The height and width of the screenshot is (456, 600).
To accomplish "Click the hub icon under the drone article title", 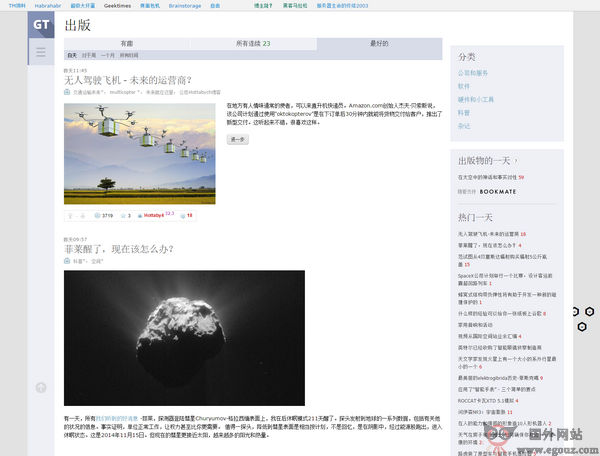I will [67, 92].
